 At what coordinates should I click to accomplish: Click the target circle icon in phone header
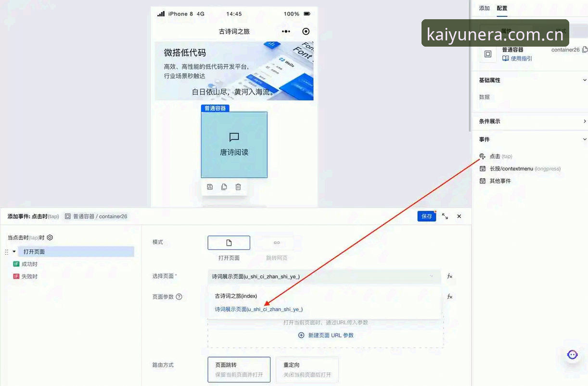click(x=306, y=31)
